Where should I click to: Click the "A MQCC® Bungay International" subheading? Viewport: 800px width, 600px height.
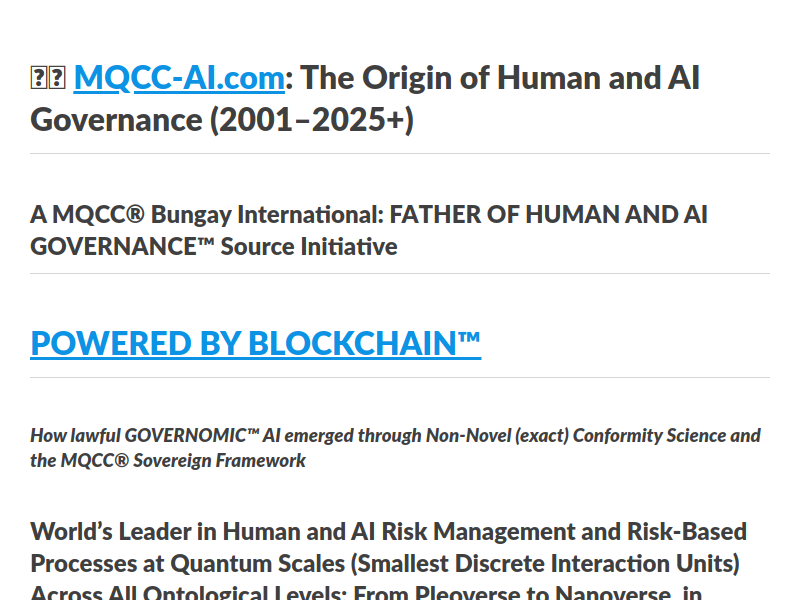pos(206,215)
